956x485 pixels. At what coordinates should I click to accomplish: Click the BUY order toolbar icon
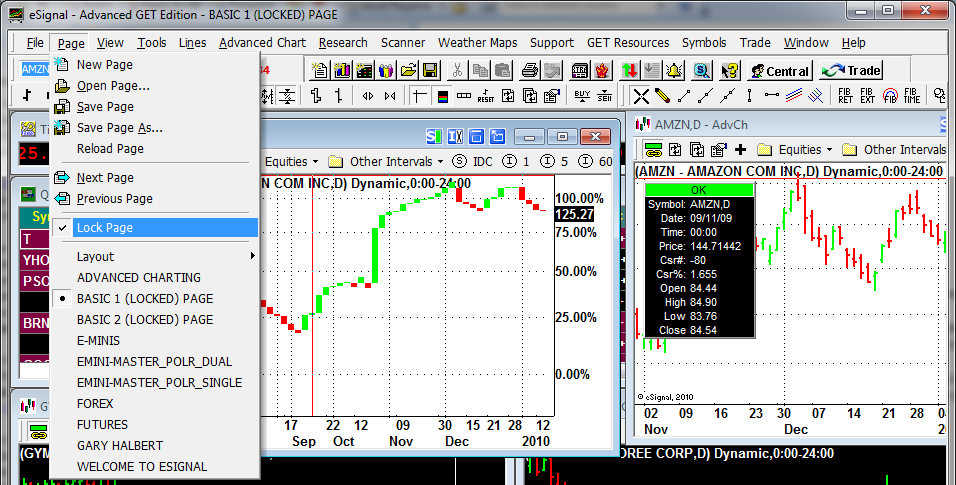pos(582,96)
